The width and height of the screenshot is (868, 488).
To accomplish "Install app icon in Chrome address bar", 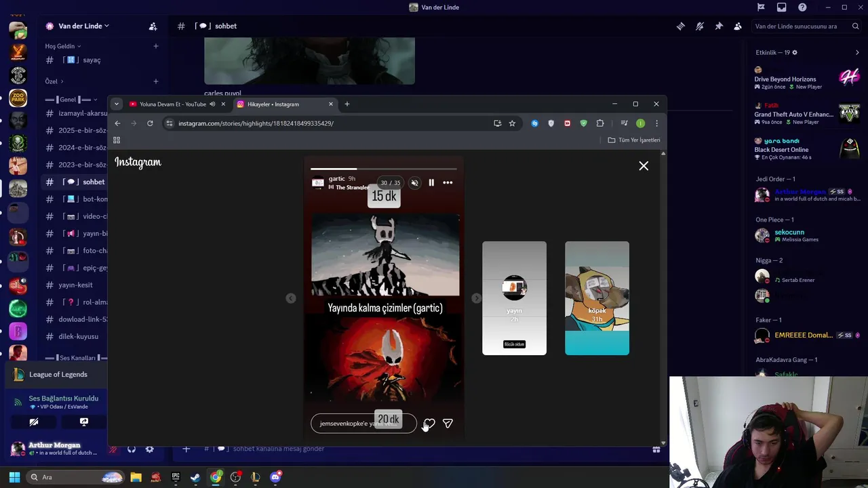I will (497, 123).
